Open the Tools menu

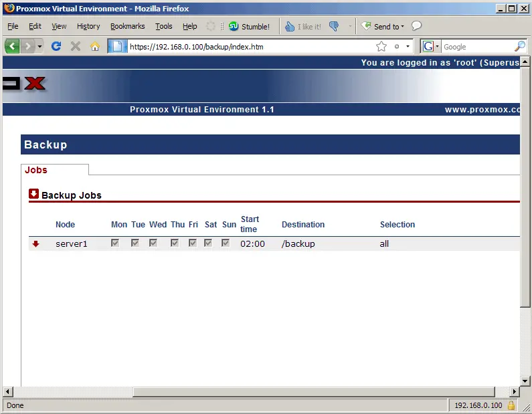pos(164,26)
